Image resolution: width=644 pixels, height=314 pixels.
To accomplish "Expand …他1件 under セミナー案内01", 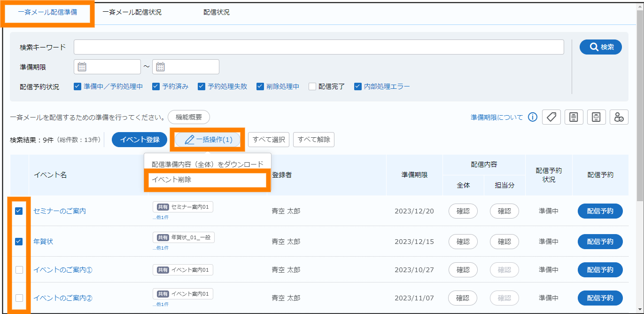I will pos(160,217).
